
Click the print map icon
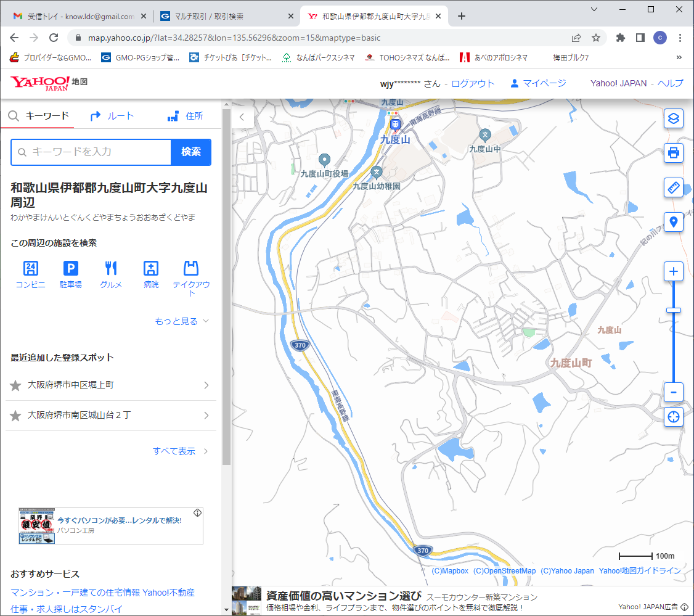[674, 152]
